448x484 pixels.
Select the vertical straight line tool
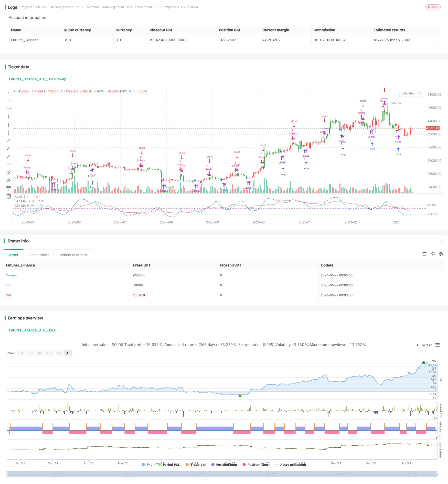[9, 117]
